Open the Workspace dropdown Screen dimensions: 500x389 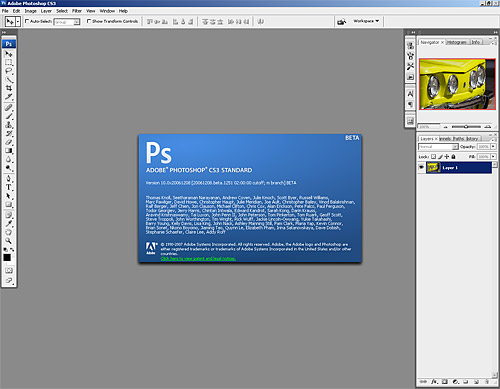click(x=366, y=21)
